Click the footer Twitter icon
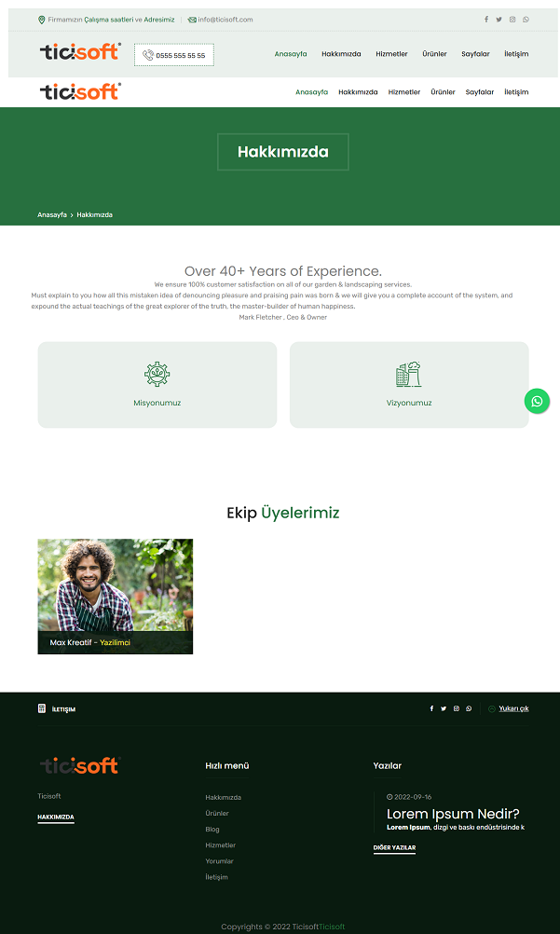 point(444,708)
